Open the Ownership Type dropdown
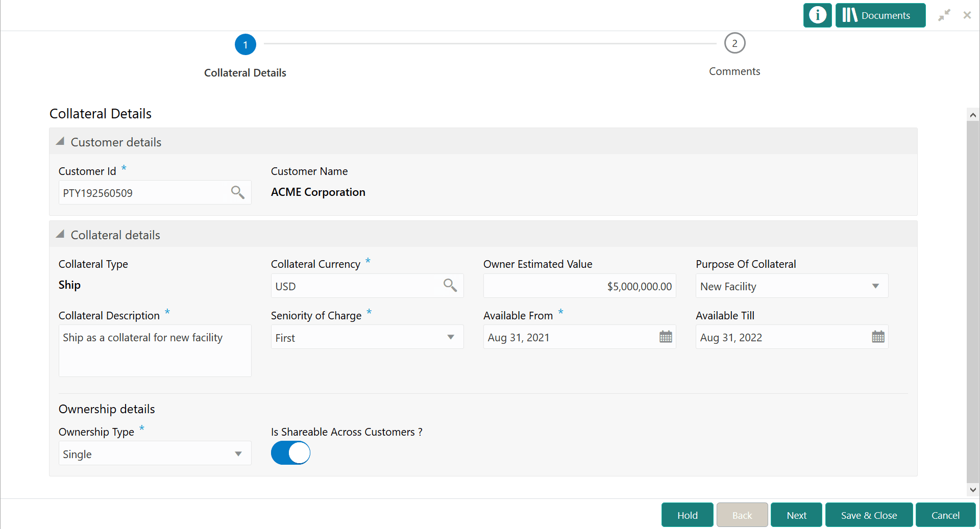 coord(155,454)
